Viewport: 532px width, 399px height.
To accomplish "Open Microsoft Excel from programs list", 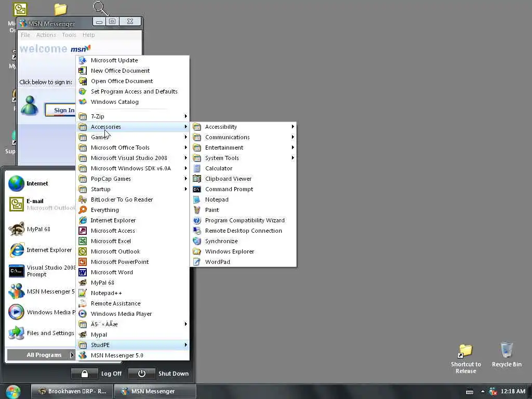I will tap(132, 241).
